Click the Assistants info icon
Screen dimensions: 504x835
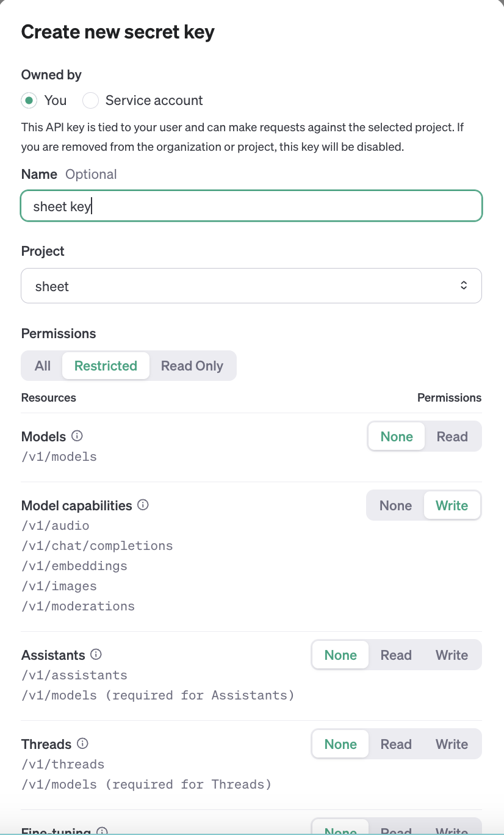coord(96,654)
